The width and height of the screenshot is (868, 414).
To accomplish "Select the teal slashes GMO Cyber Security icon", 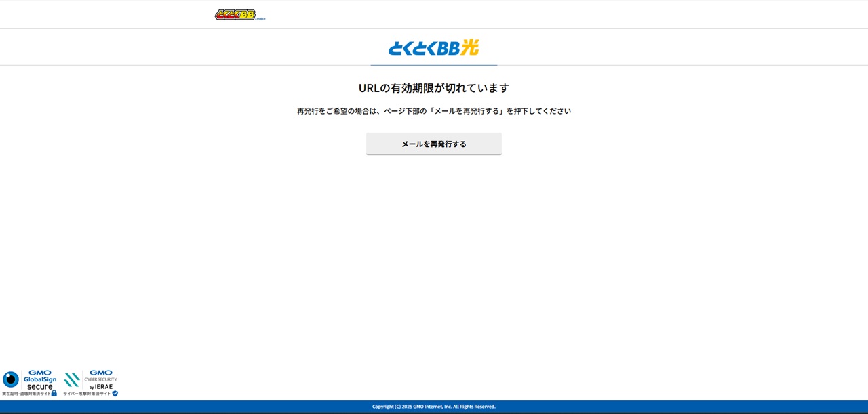I will 71,379.
